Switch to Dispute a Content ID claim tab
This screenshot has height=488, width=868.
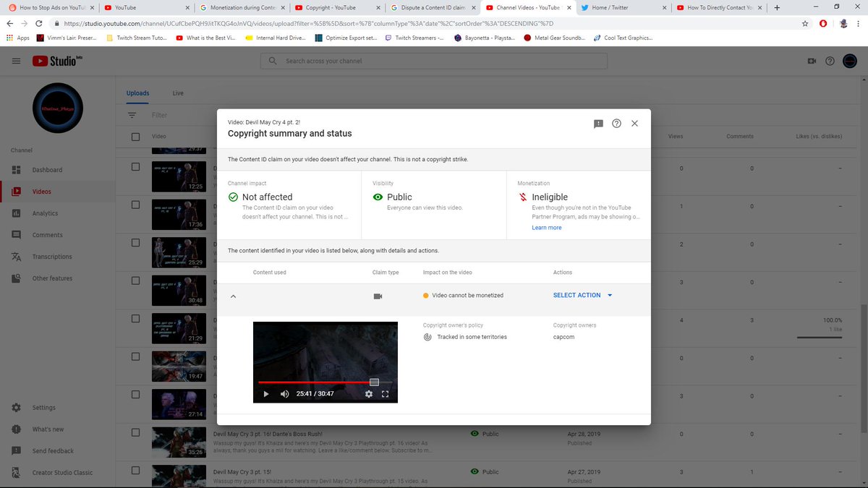(x=431, y=7)
